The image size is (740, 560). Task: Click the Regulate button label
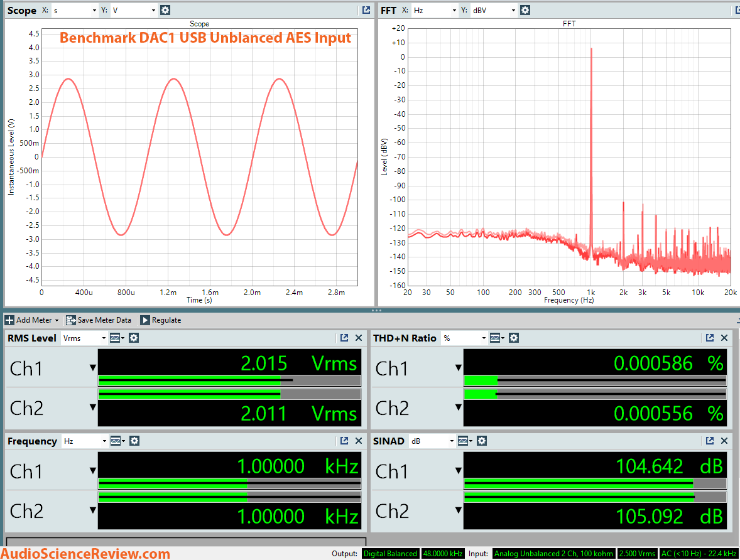pyautogui.click(x=166, y=320)
